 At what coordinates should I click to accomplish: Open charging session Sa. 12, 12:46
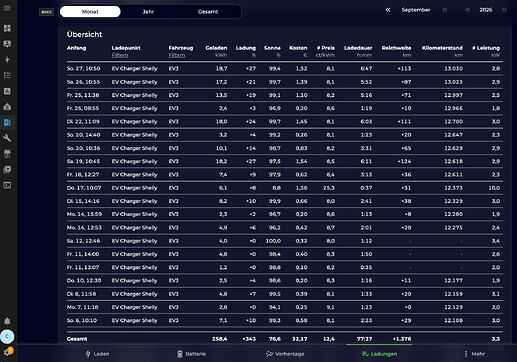click(x=285, y=241)
